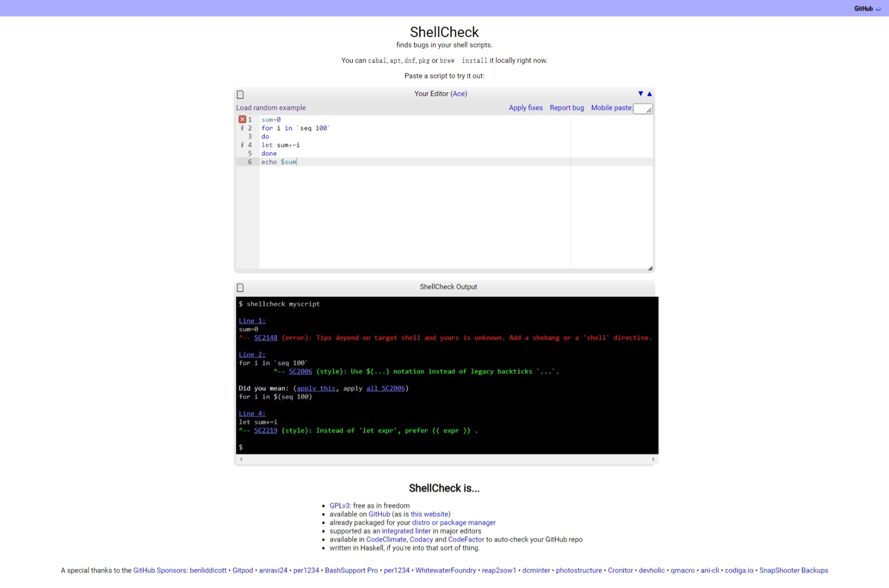Open the 'distro or package manager' link
Image resolution: width=889 pixels, height=588 pixels.
[454, 523]
